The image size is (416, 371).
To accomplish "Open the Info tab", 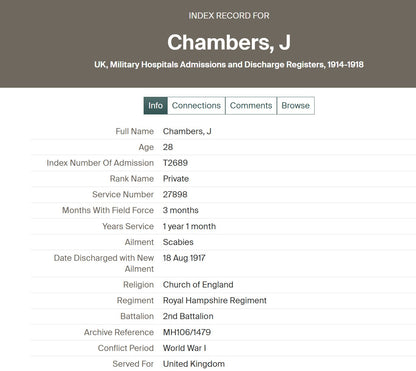I will click(155, 106).
